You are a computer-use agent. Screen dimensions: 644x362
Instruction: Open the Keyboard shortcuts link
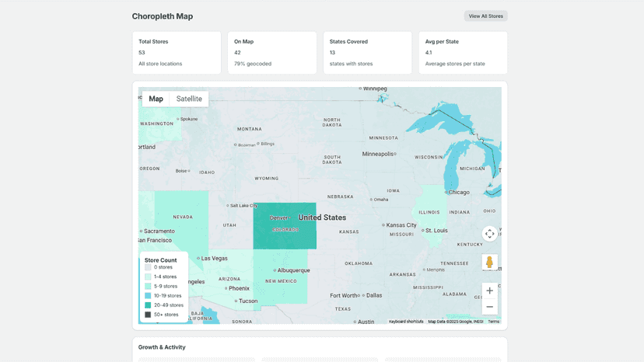pos(406,322)
